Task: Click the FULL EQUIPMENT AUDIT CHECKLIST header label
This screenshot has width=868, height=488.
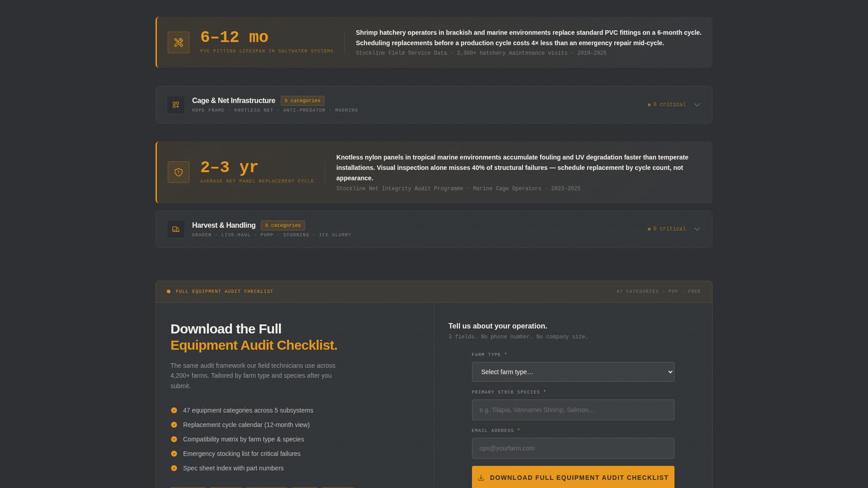Action: pyautogui.click(x=225, y=291)
